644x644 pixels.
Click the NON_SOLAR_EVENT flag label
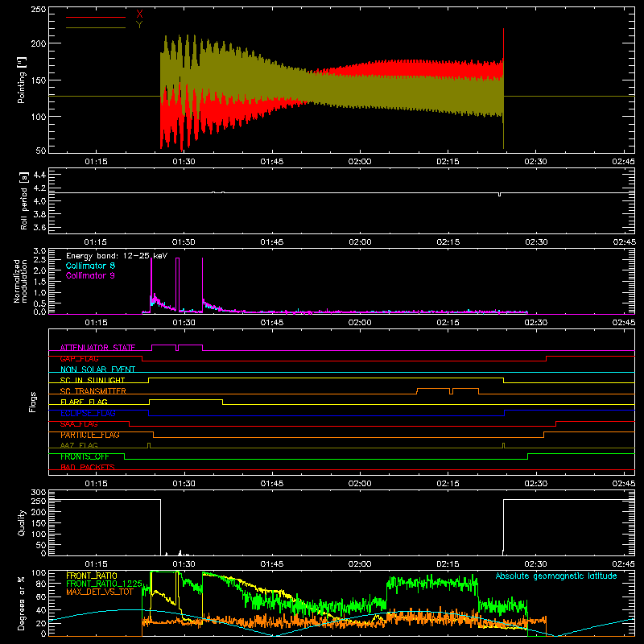(x=97, y=369)
